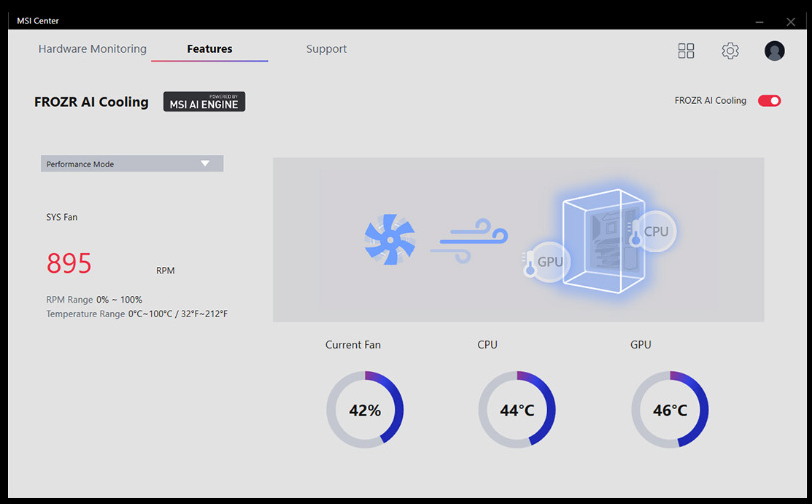Expand the Performance Mode dropdown

coord(132,163)
